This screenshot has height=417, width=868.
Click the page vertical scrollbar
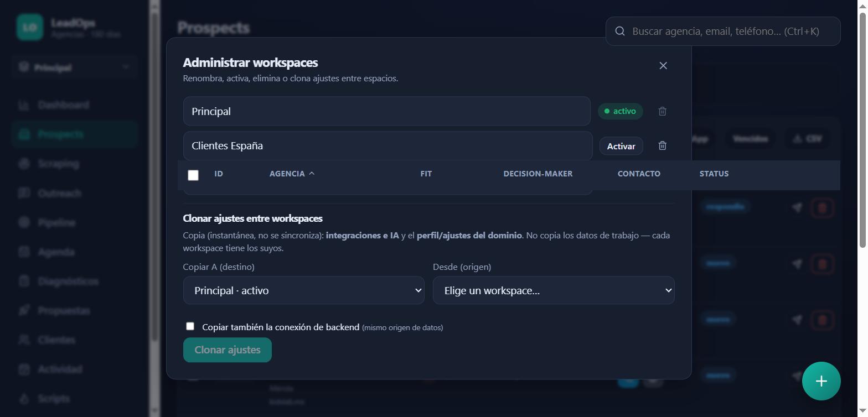pos(863,130)
